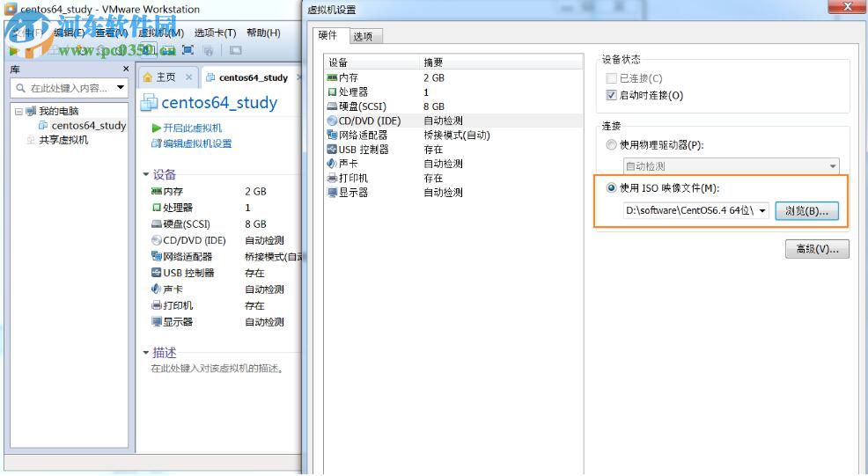868x476 pixels.
Task: Open the 自动检测 physical drive dropdown
Action: [x=732, y=166]
